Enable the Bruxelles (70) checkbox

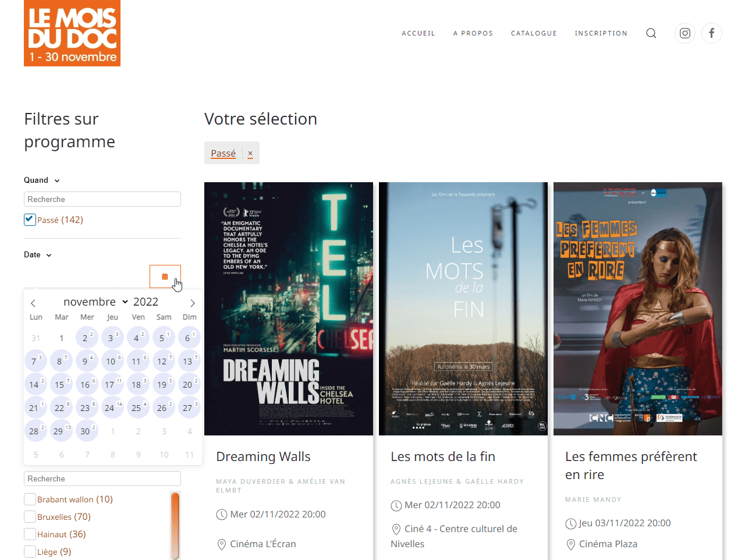[x=30, y=517]
